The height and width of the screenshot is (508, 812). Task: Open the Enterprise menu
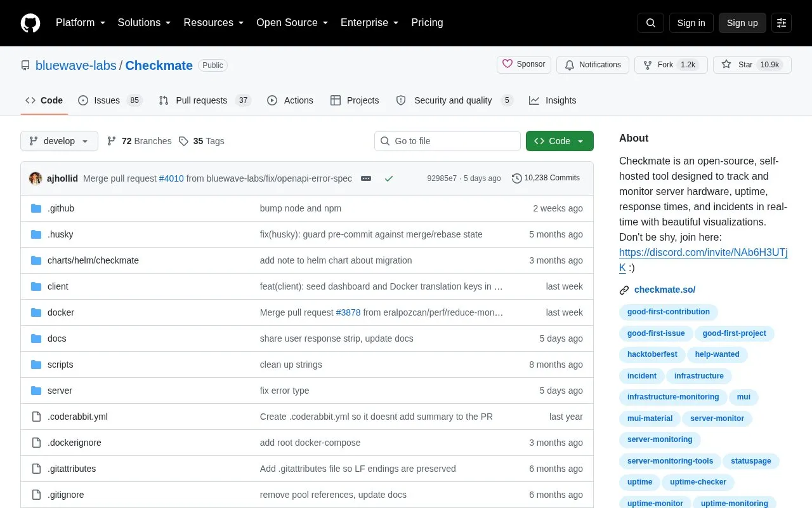pyautogui.click(x=370, y=23)
